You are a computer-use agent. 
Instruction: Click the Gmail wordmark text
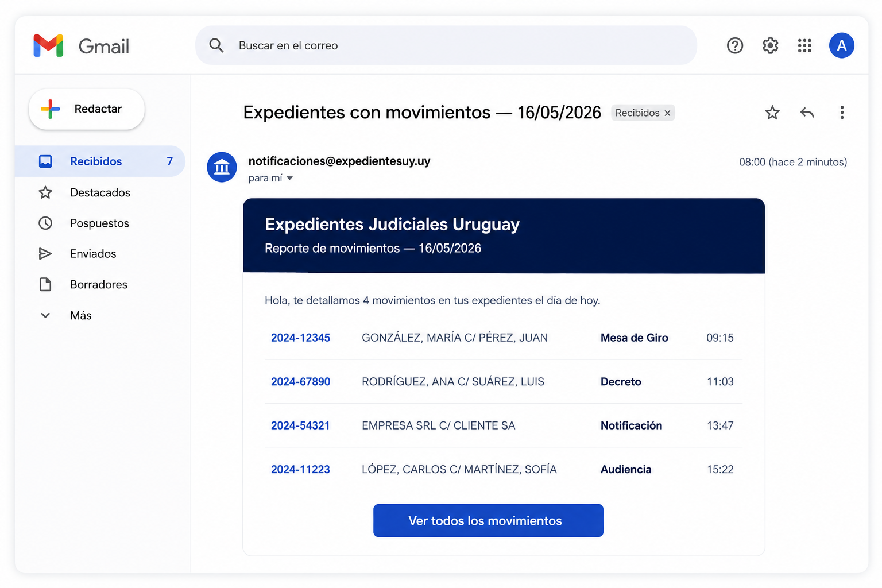[104, 47]
